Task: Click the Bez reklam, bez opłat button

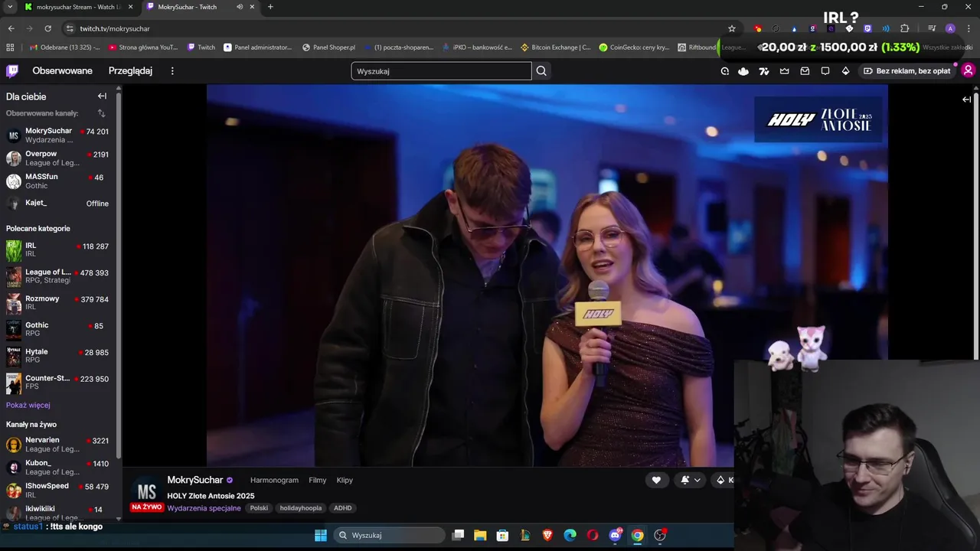Action: 906,71
